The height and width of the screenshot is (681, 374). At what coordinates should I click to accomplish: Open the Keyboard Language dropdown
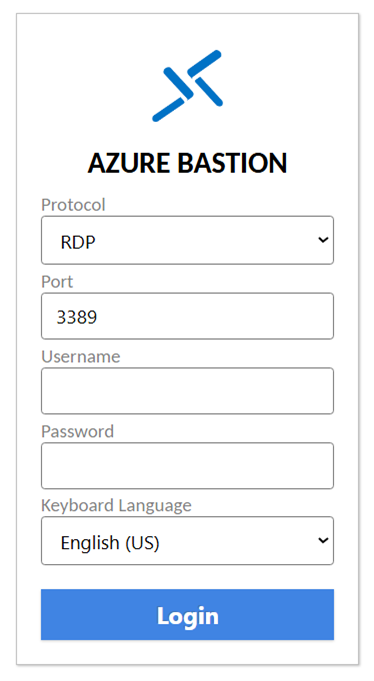[187, 541]
